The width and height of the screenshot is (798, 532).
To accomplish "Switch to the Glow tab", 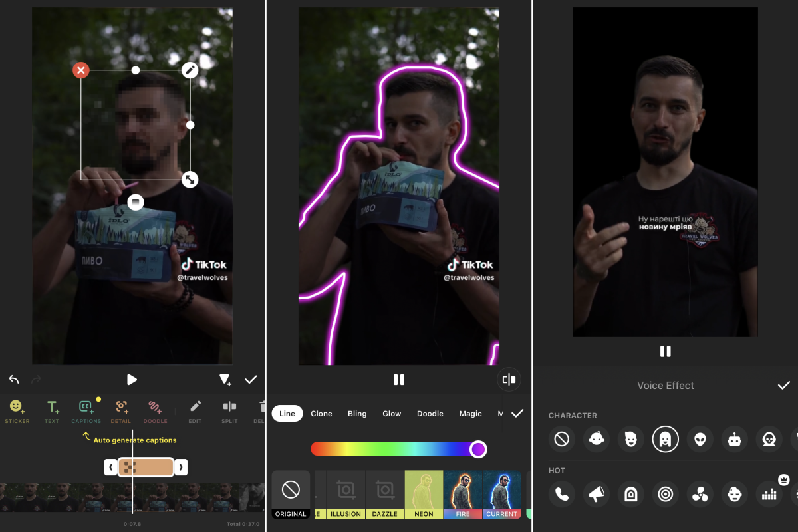I will pyautogui.click(x=392, y=414).
